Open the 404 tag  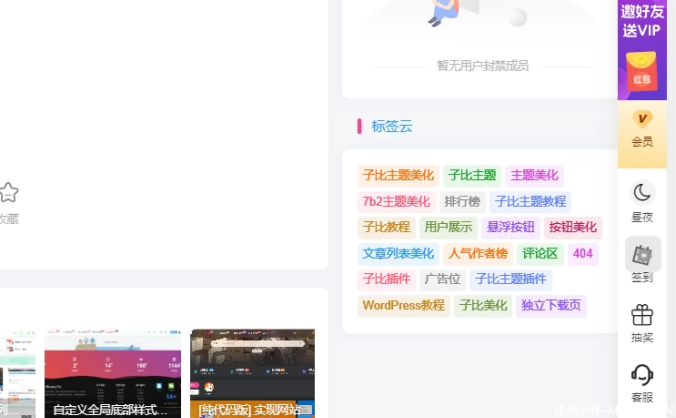(x=583, y=253)
